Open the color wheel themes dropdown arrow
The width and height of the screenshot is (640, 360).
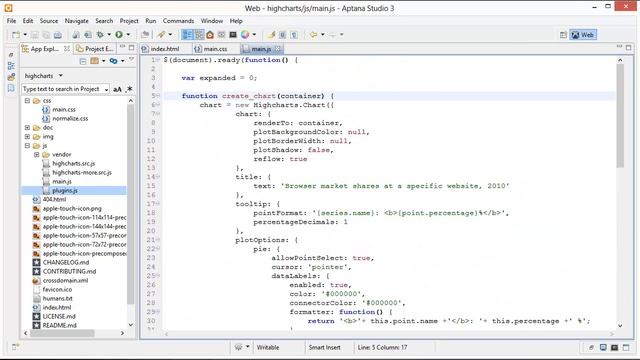point(254,35)
